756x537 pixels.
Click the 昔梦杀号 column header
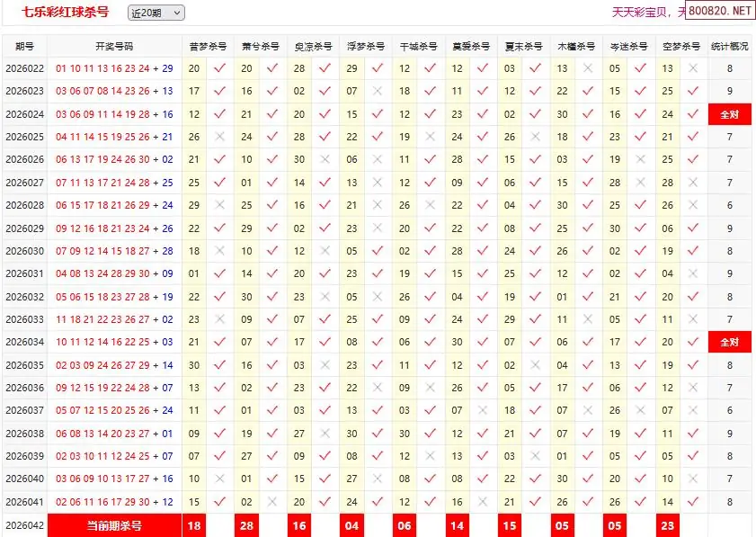pos(208,46)
